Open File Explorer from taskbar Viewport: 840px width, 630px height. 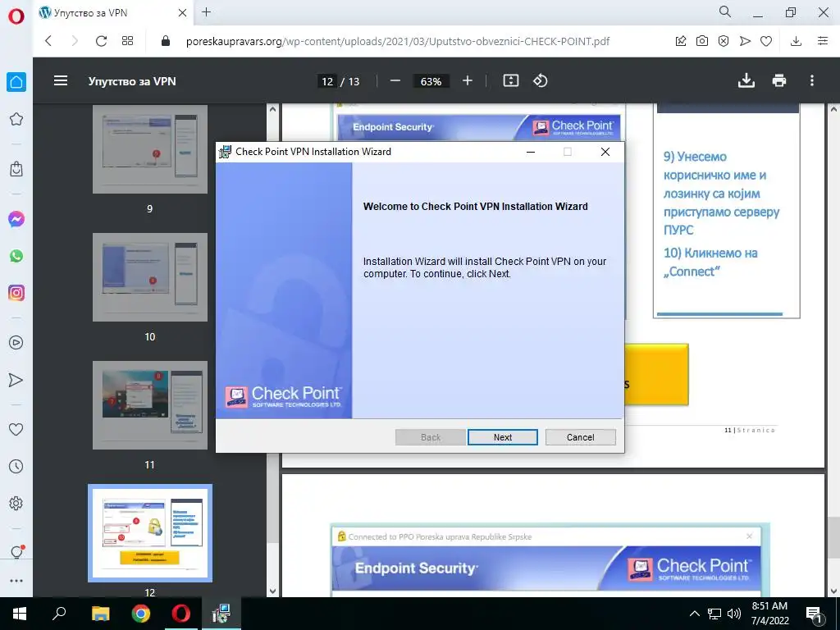[100, 614]
